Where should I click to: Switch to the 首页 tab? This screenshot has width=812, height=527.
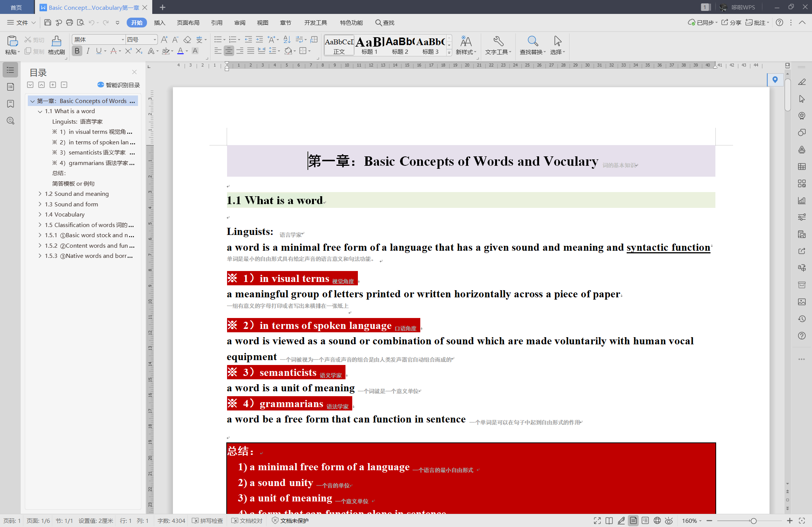pyautogui.click(x=16, y=7)
